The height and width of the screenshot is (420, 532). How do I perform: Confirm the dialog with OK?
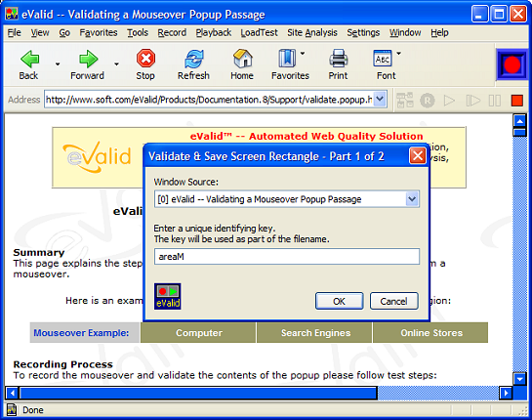pyautogui.click(x=339, y=301)
